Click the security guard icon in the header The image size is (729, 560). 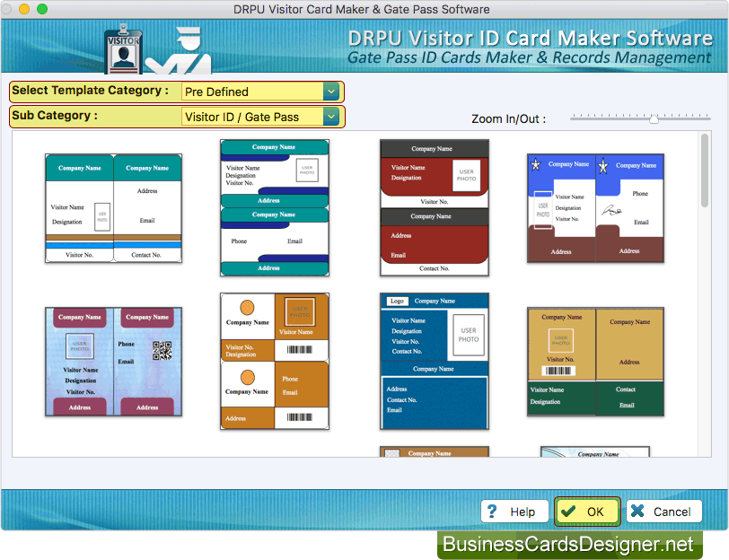pos(180,50)
